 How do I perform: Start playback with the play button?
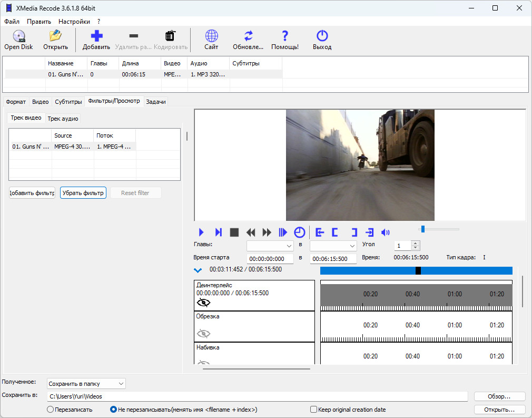point(201,232)
